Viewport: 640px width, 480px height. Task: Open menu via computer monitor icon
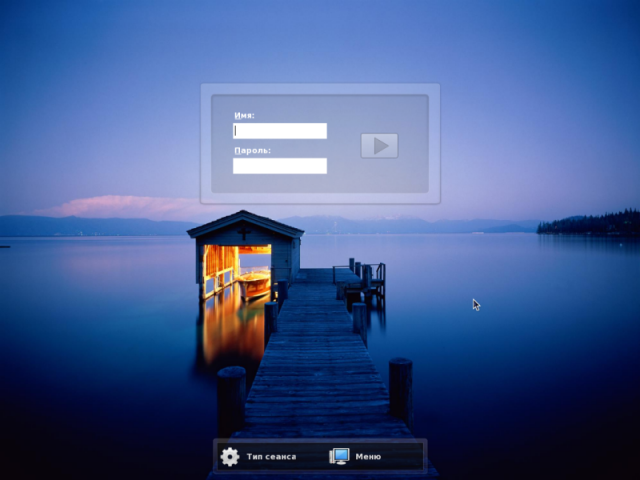click(340, 456)
